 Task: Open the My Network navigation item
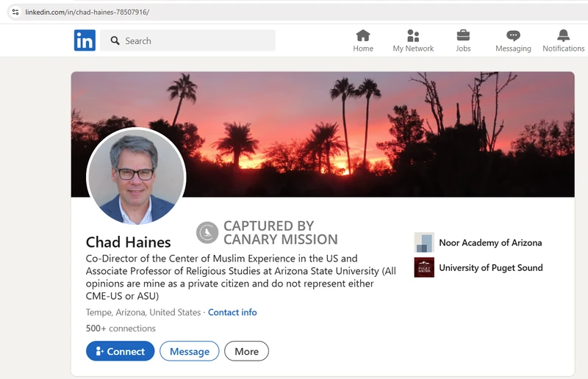[413, 41]
